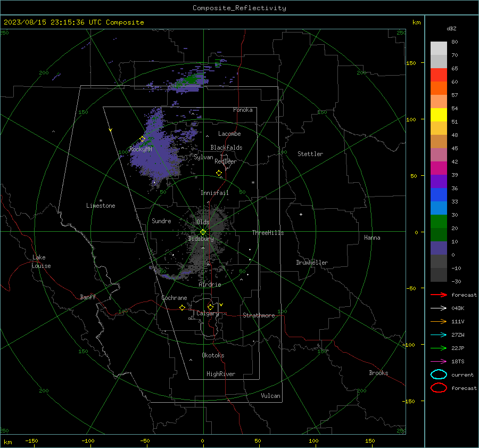Click the white 04DK arrow icon
Image resolution: width=479 pixels, height=448 pixels.
pos(439,308)
